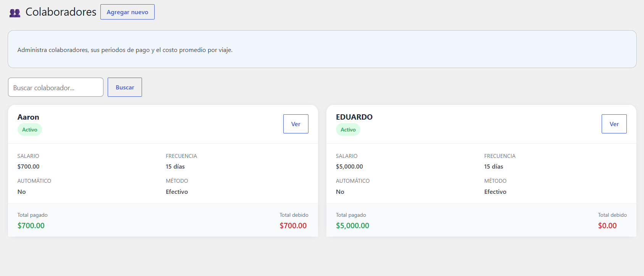Click the FRECUENCIA label in EDUARDO's card
Screen dimensions: 644x276
pos(500,156)
